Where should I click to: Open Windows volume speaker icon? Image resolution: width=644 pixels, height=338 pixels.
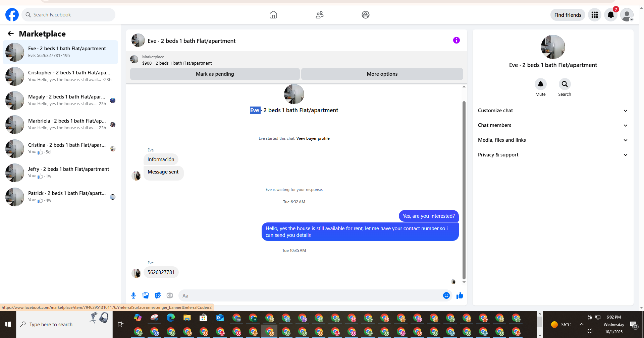pos(590,331)
